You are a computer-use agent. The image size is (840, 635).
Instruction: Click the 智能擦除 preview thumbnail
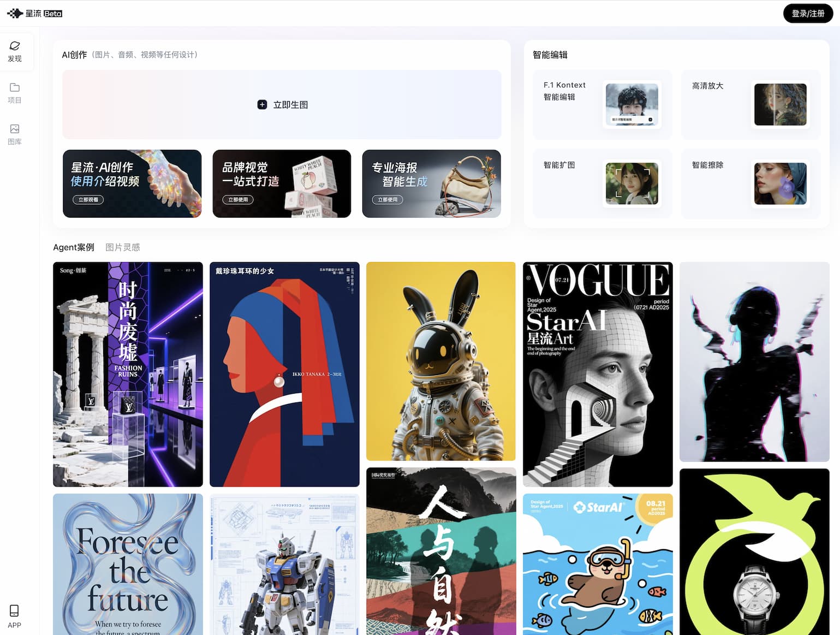[780, 183]
